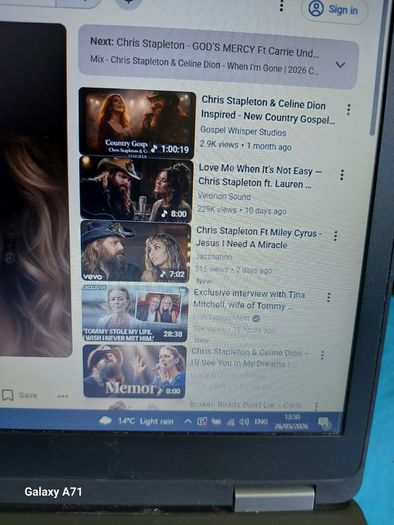This screenshot has height=525, width=394.
Task: Expand the Next mix playlist chevron
Action: pos(340,65)
